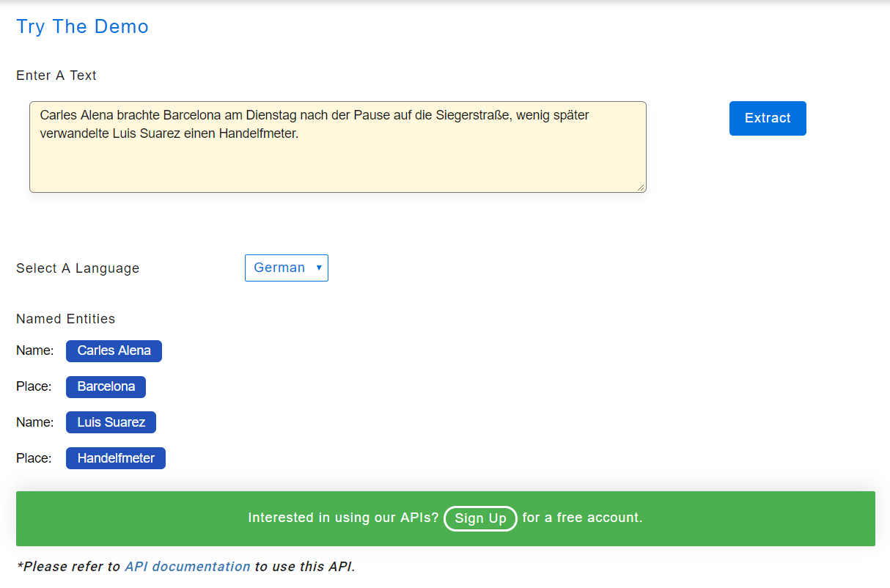Image resolution: width=890 pixels, height=588 pixels.
Task: Click the Extract button
Action: [767, 118]
